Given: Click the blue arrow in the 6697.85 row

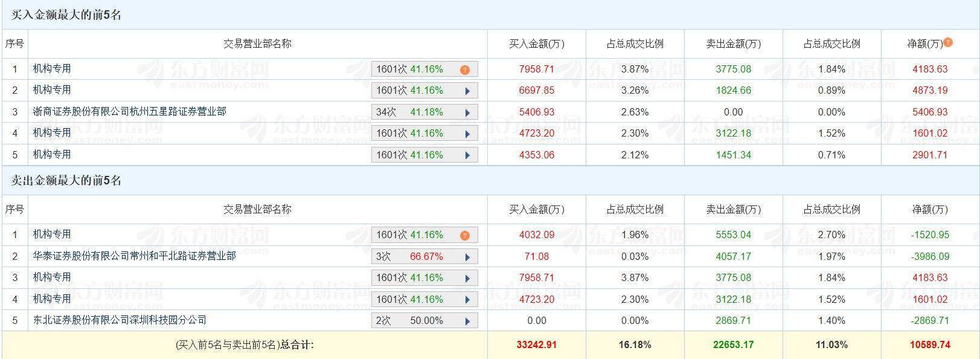Looking at the screenshot, I should (467, 91).
